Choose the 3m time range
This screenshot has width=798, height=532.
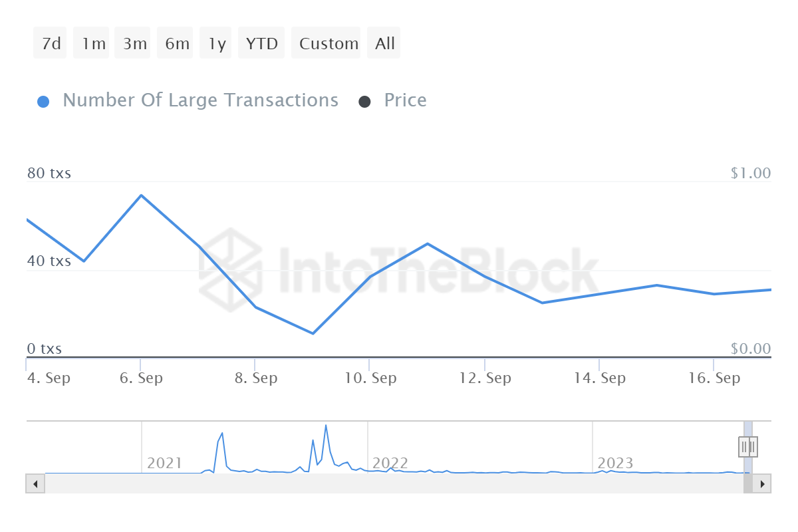tap(135, 43)
